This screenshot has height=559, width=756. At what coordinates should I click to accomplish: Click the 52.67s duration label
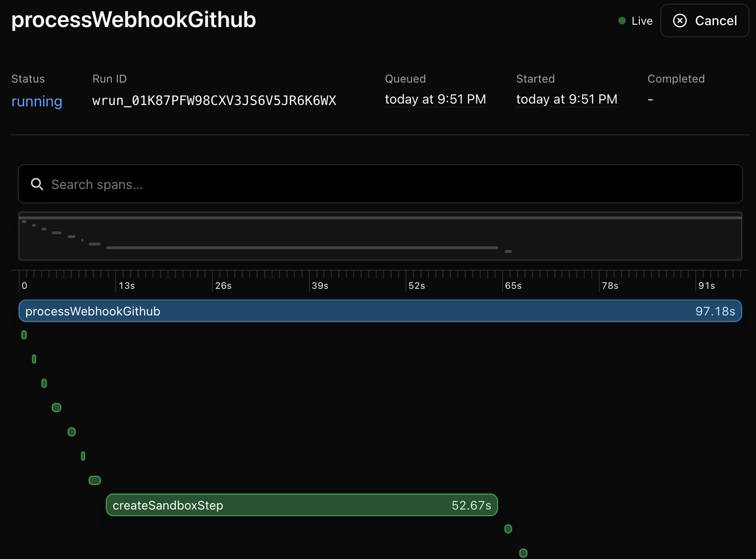pos(471,505)
